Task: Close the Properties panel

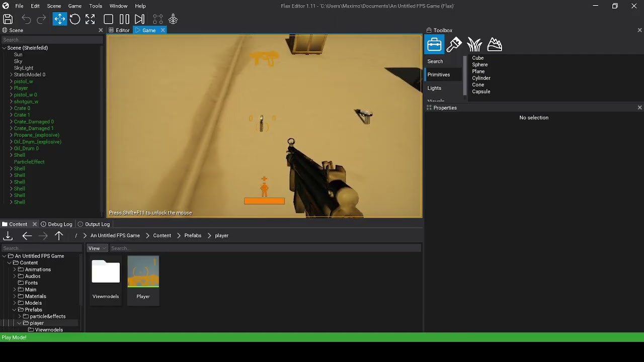Action: 639,108
